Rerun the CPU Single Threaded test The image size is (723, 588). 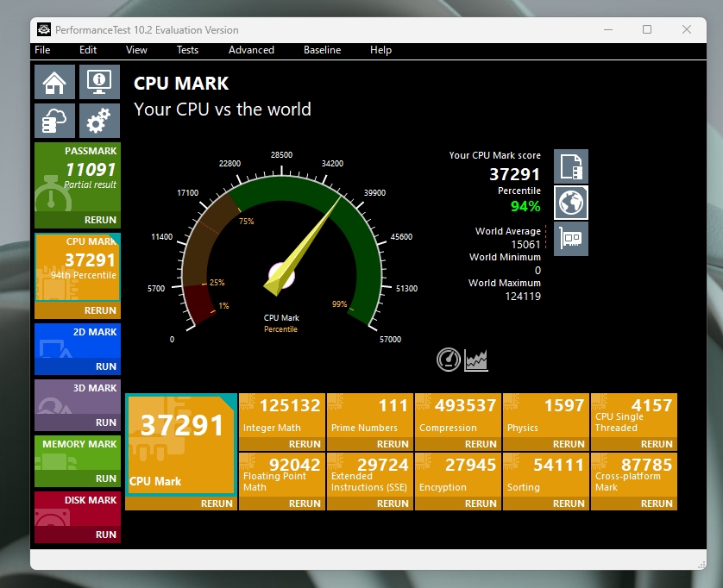coord(634,444)
